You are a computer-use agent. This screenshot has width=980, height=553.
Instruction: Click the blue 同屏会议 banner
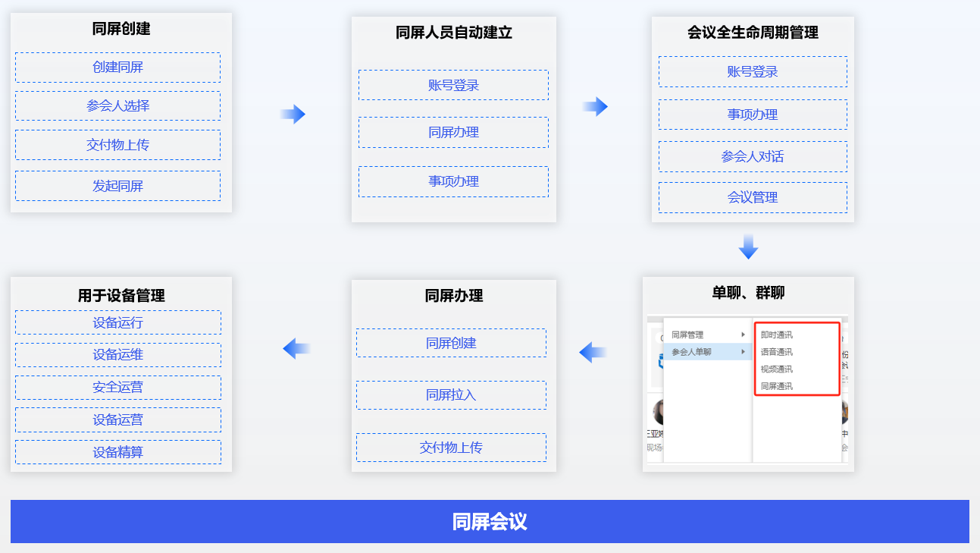490,522
